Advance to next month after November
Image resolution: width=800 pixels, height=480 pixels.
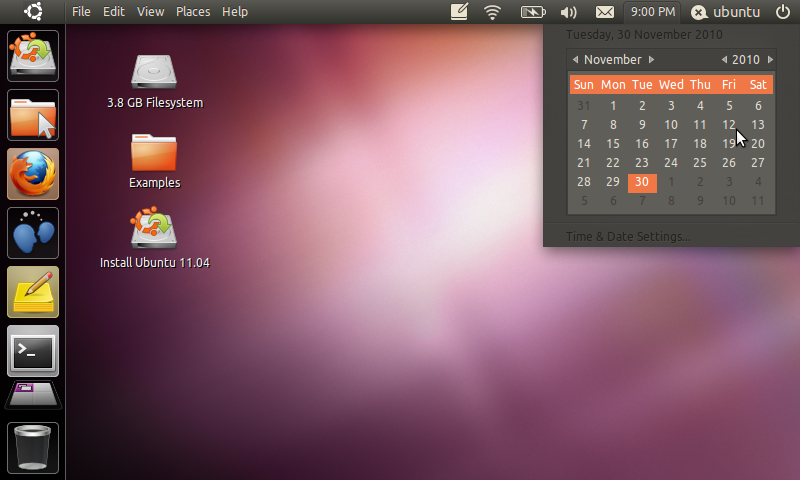(x=651, y=60)
